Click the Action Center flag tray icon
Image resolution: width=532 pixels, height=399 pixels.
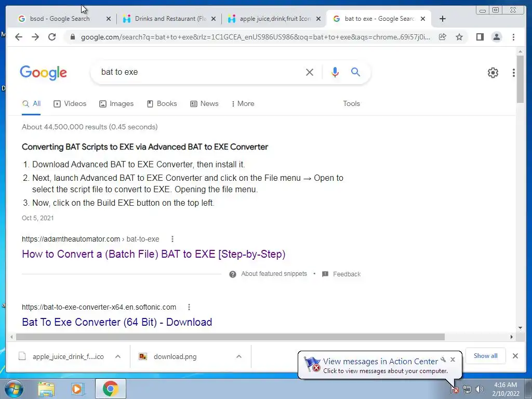[455, 390]
